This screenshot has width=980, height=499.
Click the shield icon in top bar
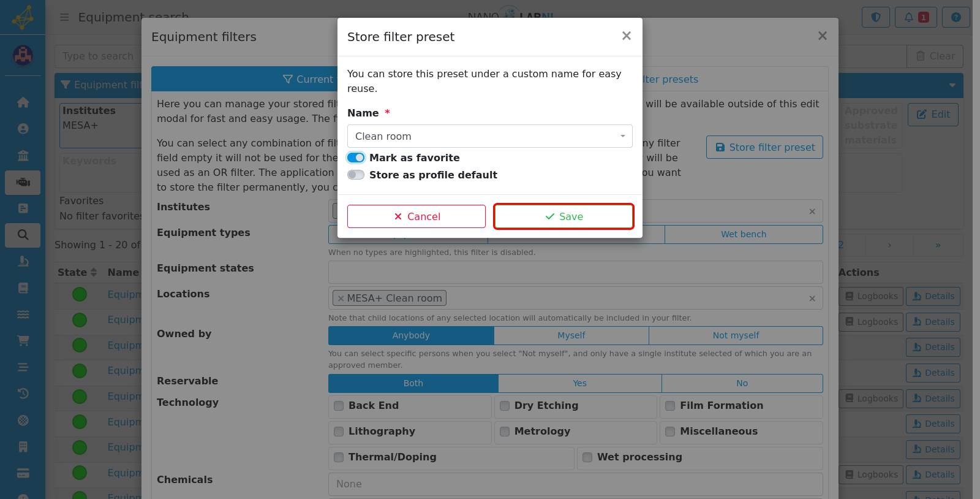tap(876, 17)
